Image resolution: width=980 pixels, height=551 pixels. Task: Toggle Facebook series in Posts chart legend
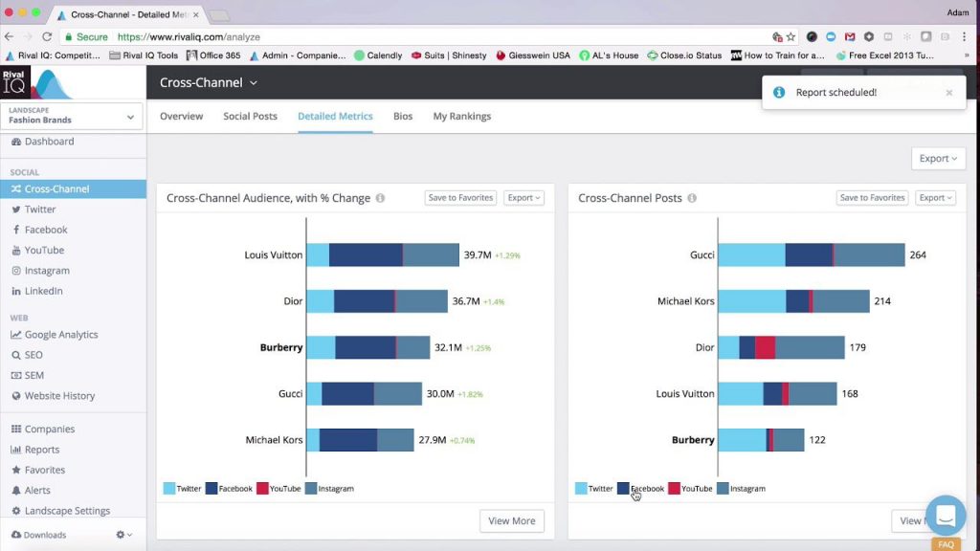[x=641, y=489]
